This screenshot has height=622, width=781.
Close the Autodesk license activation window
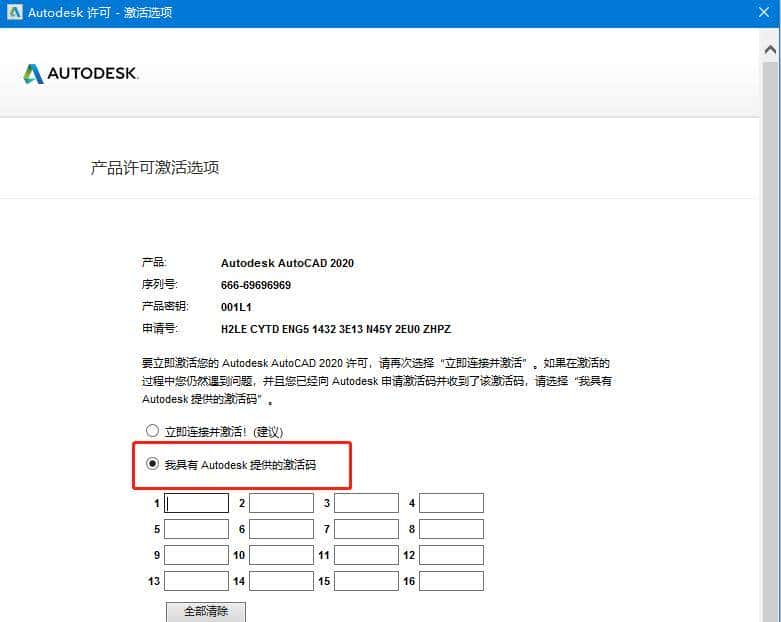click(764, 12)
